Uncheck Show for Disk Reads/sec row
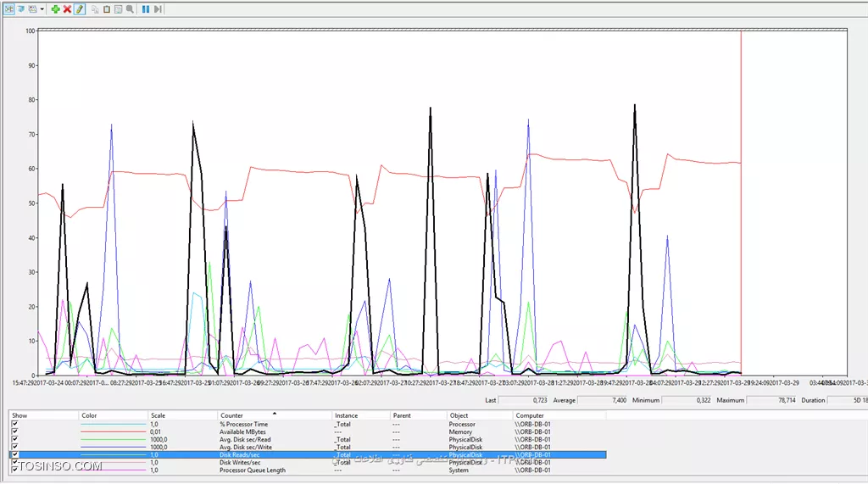The height and width of the screenshot is (484, 868). tap(15, 454)
